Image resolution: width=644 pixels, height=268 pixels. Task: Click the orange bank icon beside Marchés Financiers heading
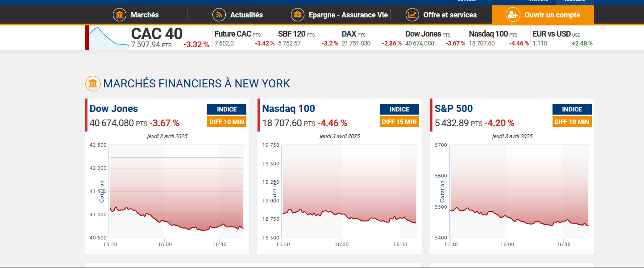pyautogui.click(x=92, y=83)
